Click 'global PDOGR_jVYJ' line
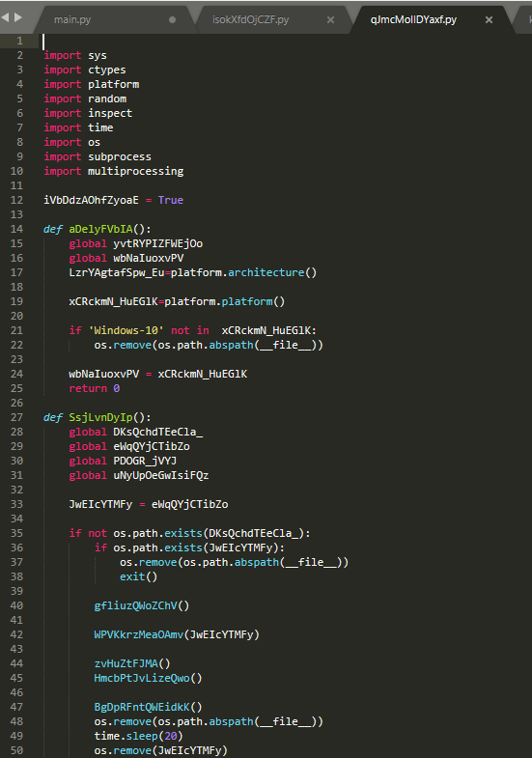Screen dimensions: 532x758 [x=123, y=461]
